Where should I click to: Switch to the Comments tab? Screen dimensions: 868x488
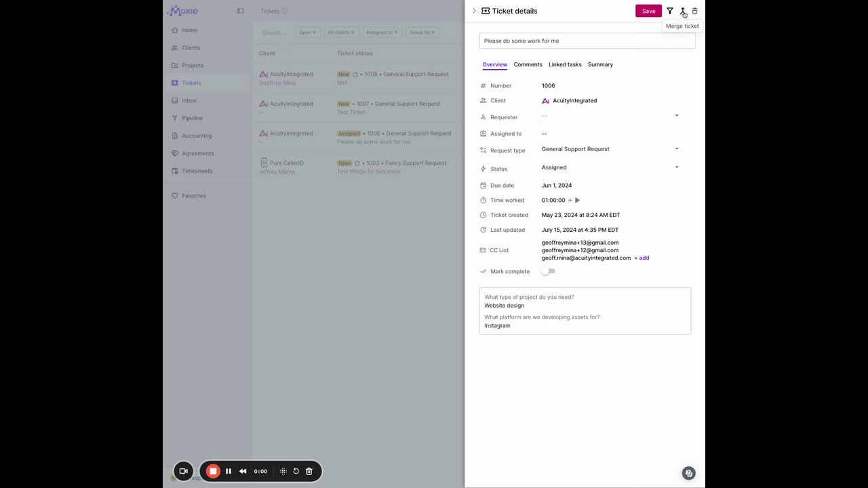[x=528, y=64]
